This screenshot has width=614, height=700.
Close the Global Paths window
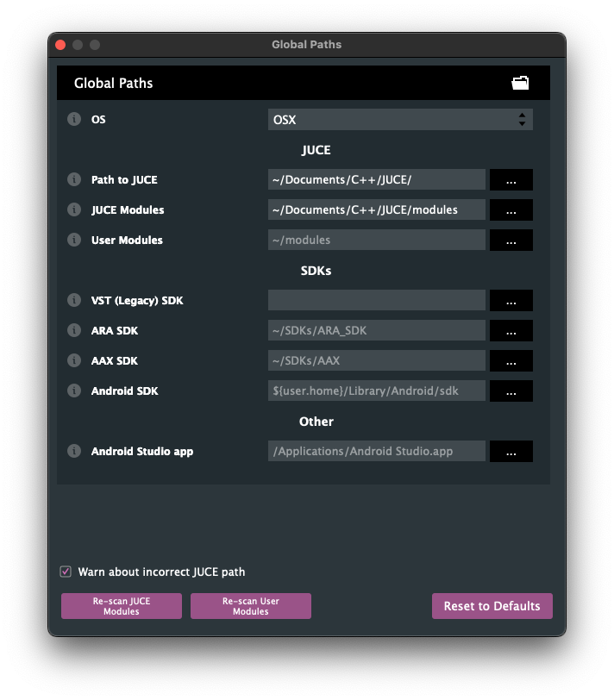60,45
